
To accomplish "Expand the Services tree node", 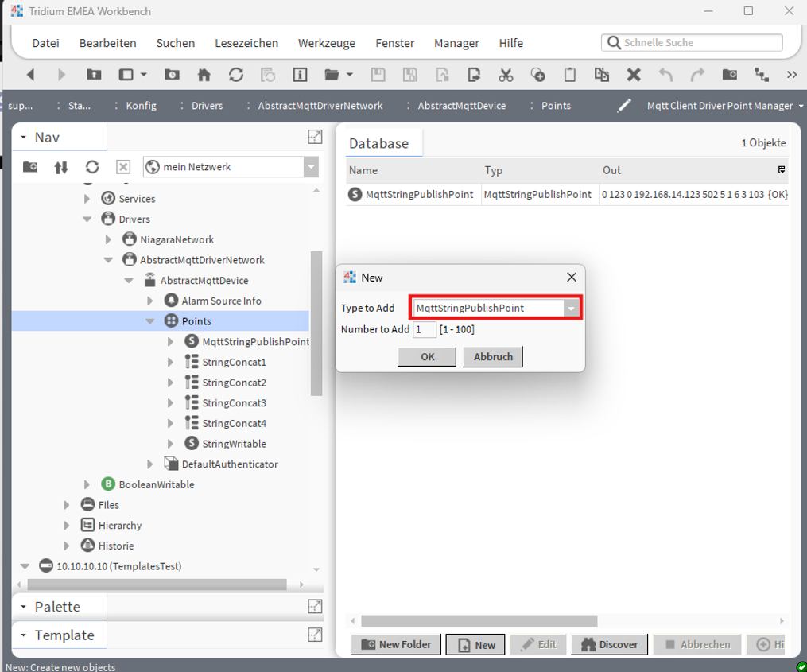I will [x=87, y=199].
